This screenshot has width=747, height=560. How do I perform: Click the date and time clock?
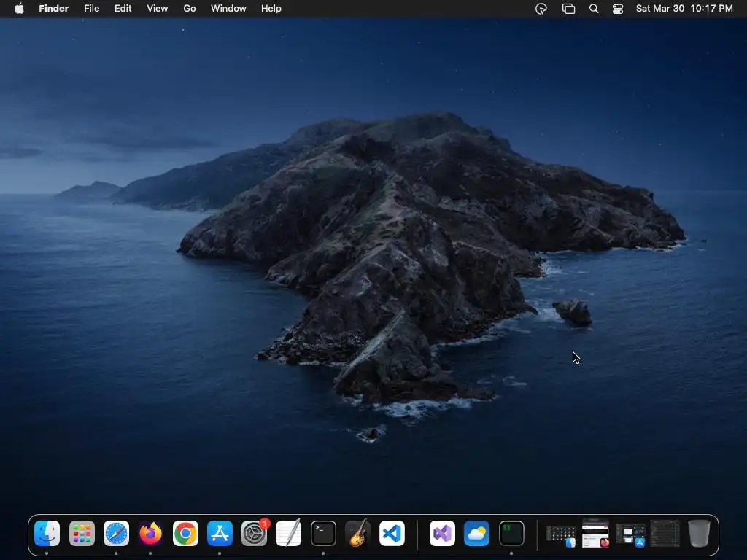[684, 9]
